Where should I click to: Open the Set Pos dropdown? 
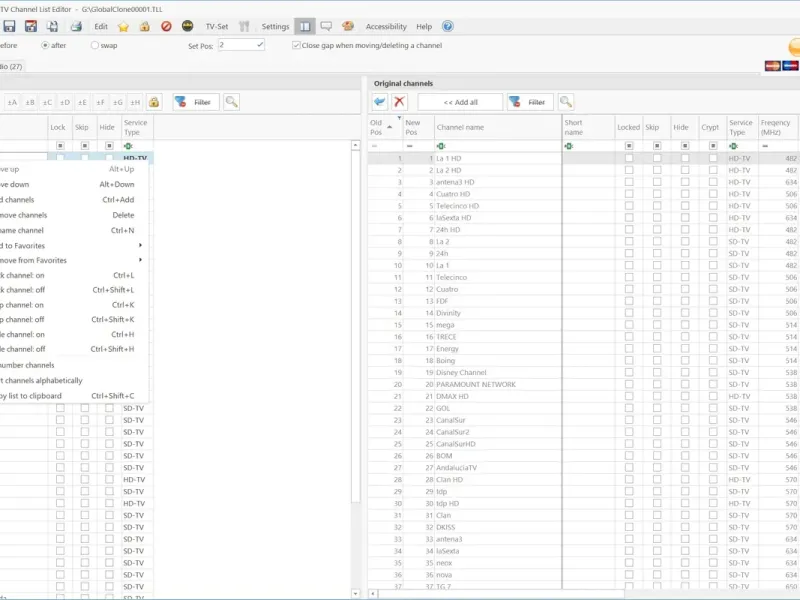[x=260, y=45]
